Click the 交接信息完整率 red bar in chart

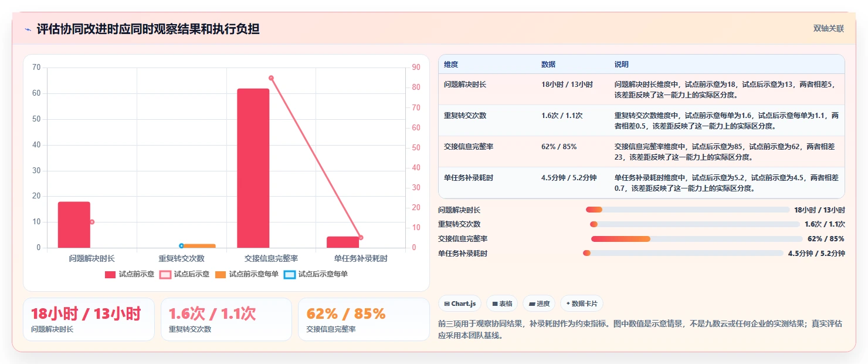[x=253, y=168]
